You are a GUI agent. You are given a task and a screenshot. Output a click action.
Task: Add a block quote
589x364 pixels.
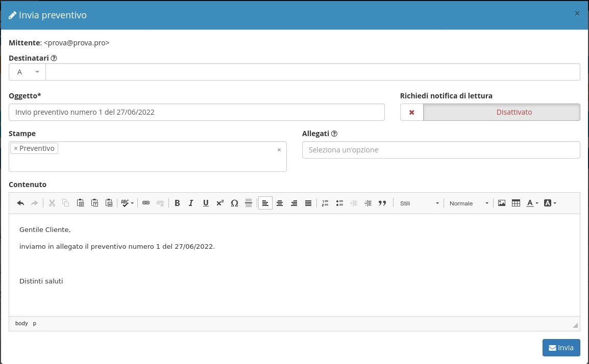coord(382,203)
